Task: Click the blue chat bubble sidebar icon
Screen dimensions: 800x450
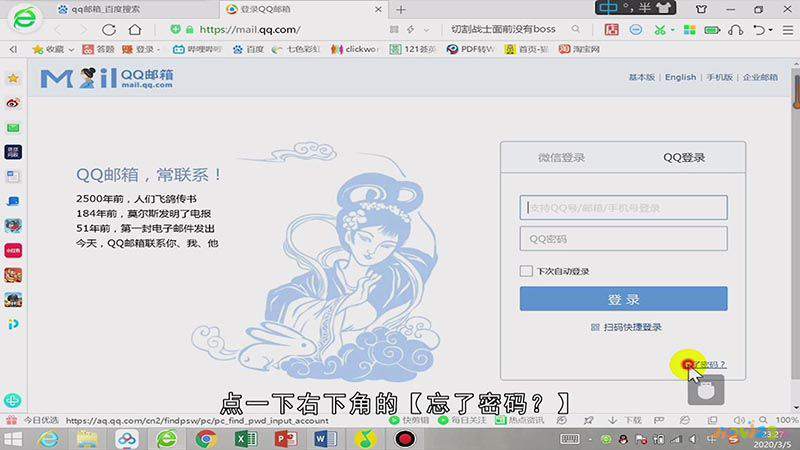Action: point(13,201)
